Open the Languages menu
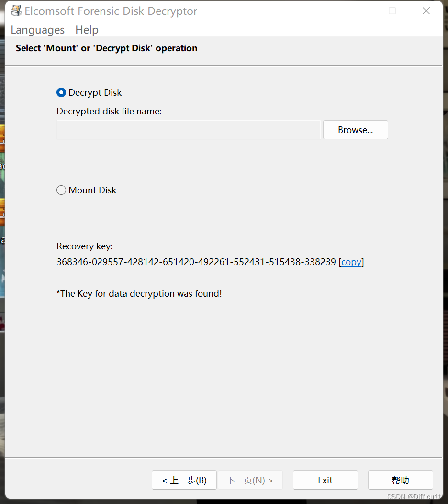 coord(38,30)
